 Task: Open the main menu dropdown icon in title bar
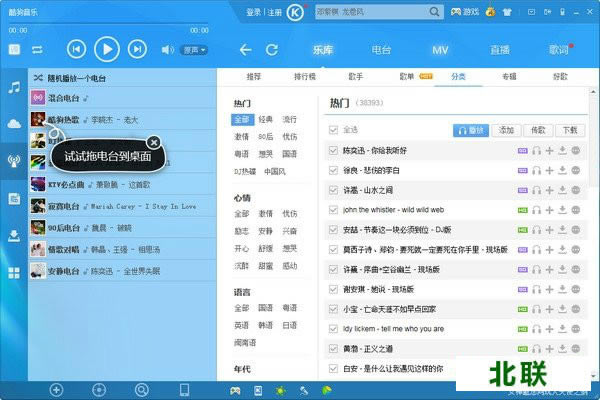point(532,12)
